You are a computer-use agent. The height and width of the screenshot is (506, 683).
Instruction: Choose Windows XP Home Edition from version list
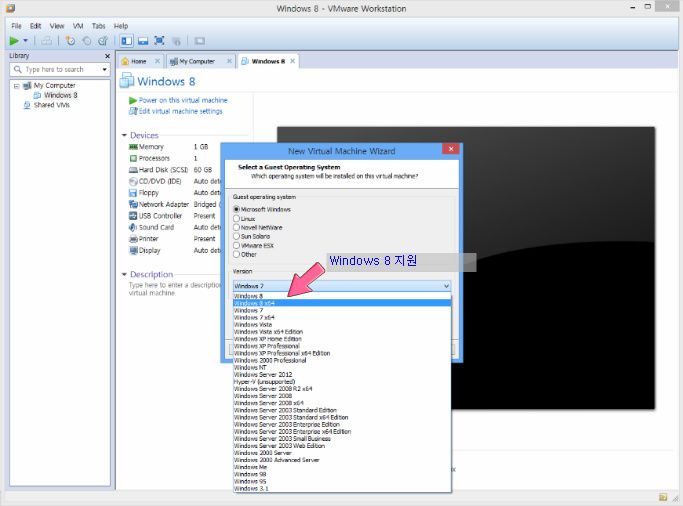pyautogui.click(x=342, y=339)
